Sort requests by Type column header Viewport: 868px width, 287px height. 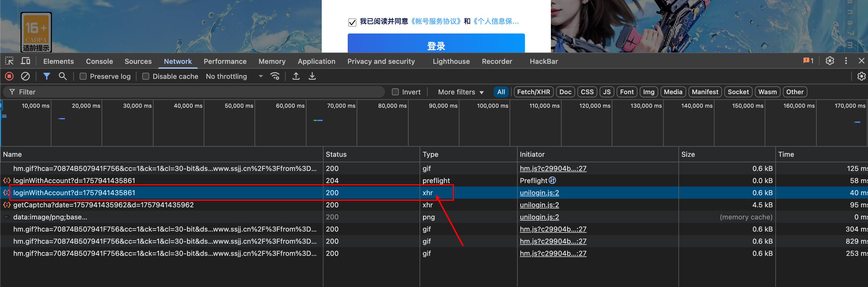[x=468, y=154]
